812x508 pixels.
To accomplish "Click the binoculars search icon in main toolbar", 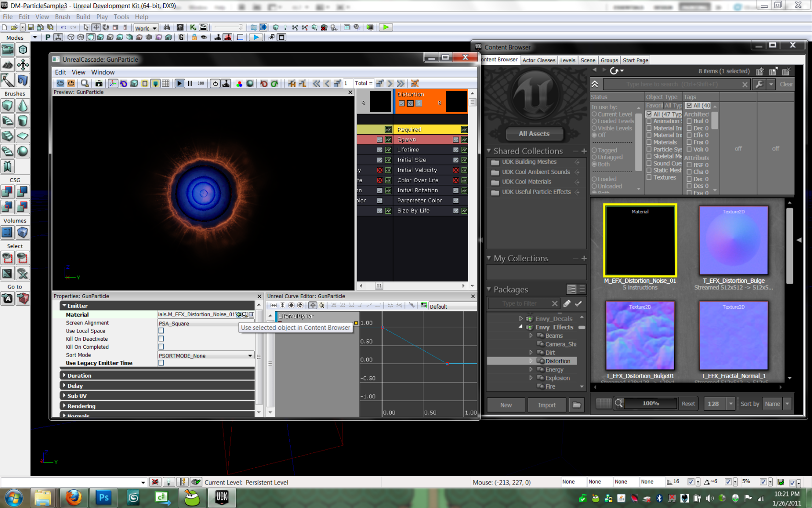I will [167, 27].
